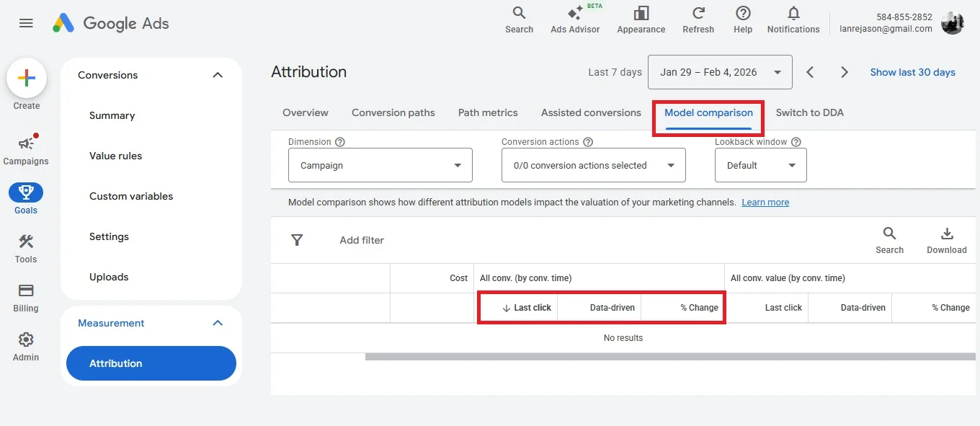Open Notifications bell

pyautogui.click(x=793, y=18)
